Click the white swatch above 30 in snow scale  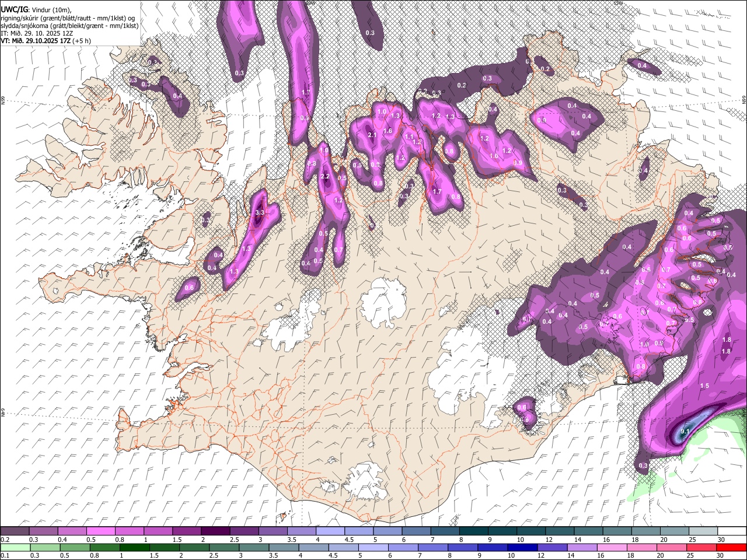(x=731, y=531)
